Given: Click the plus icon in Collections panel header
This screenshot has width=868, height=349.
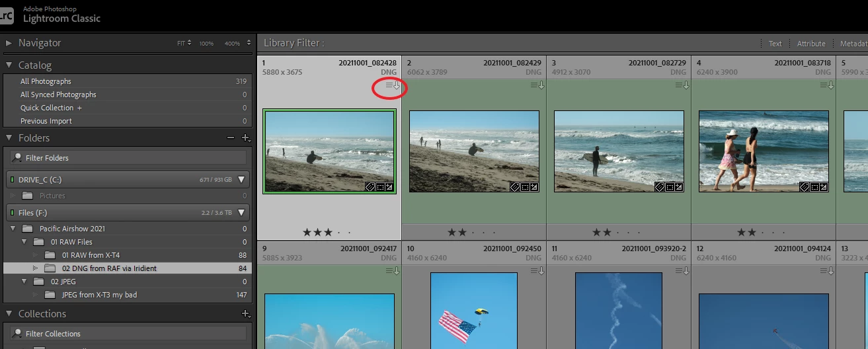Looking at the screenshot, I should [x=246, y=314].
